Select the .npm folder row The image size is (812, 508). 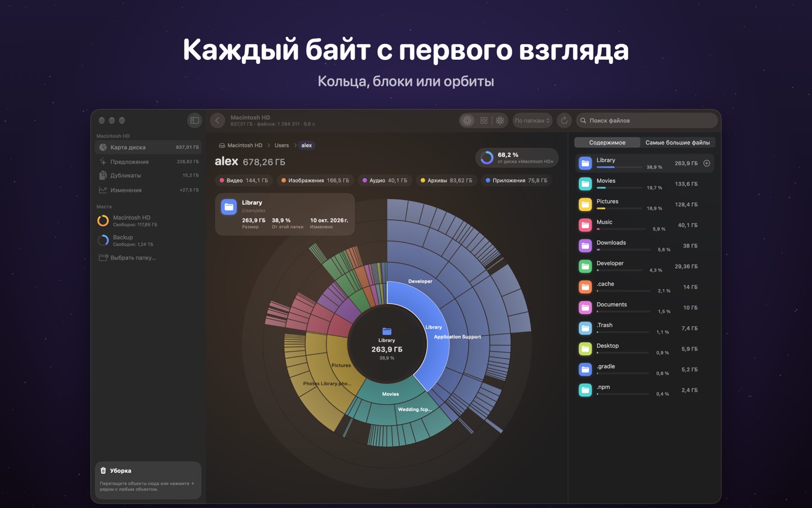(645, 390)
